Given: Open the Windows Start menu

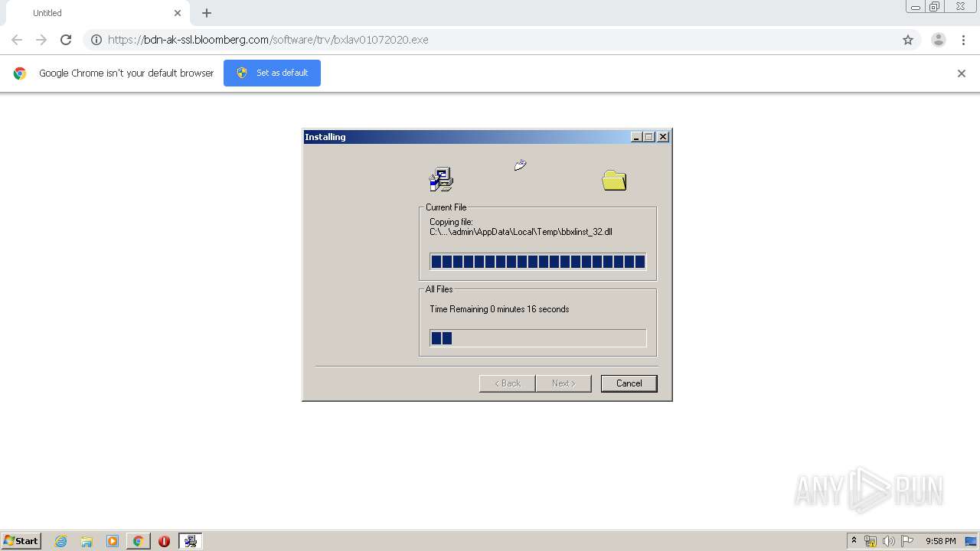Looking at the screenshot, I should click(21, 541).
